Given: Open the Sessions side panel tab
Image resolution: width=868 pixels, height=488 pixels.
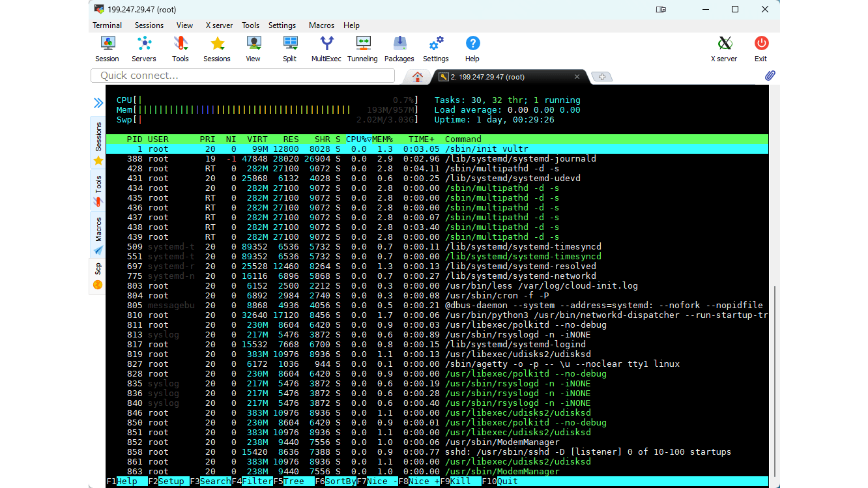Looking at the screenshot, I should [x=98, y=143].
